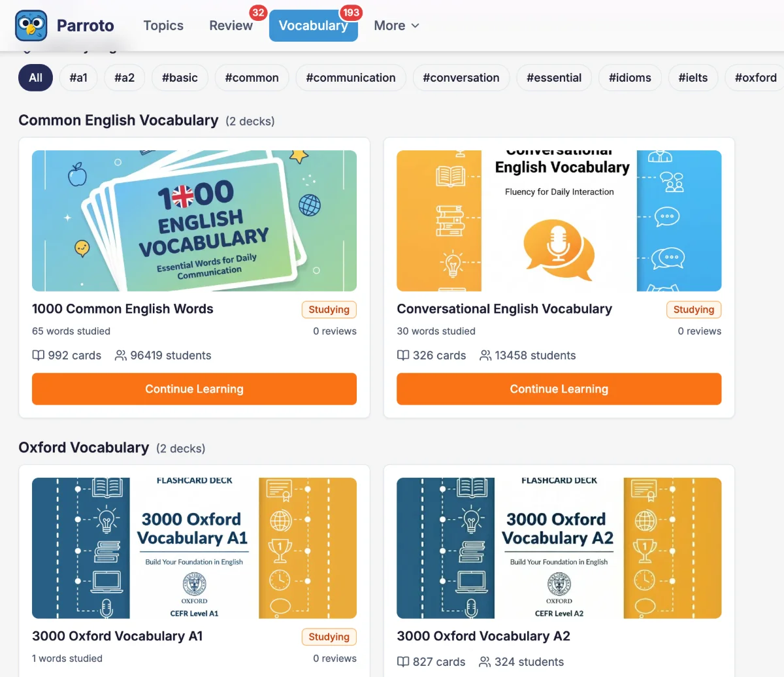This screenshot has width=784, height=677.
Task: Click the students icon beside 13458 students
Action: click(485, 355)
